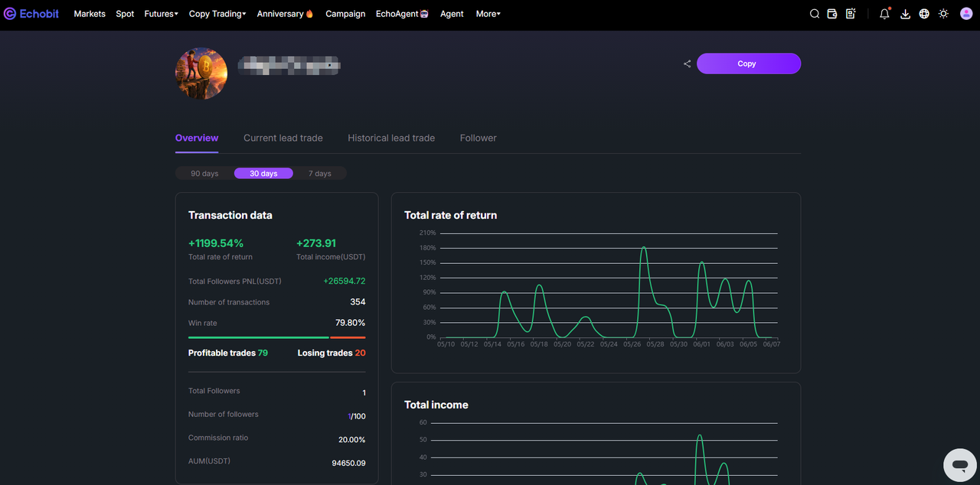Check the notification bell
980x485 pixels.
coord(885,14)
